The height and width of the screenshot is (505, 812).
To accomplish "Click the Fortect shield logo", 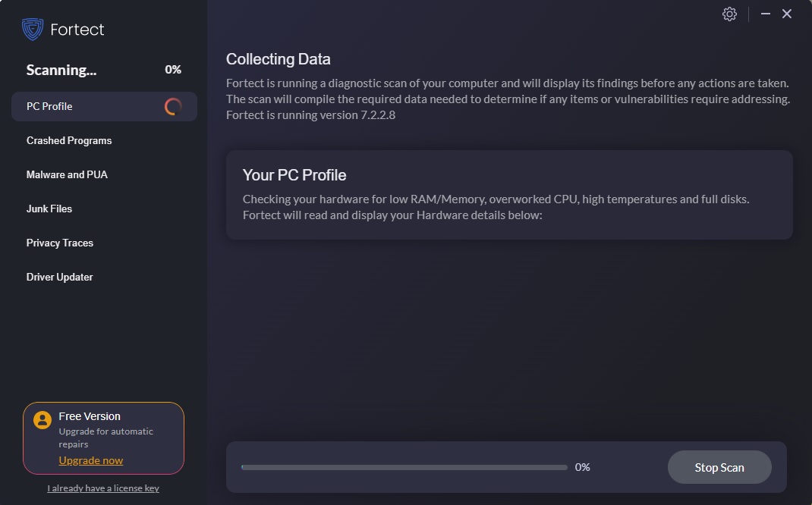I will pyautogui.click(x=33, y=29).
